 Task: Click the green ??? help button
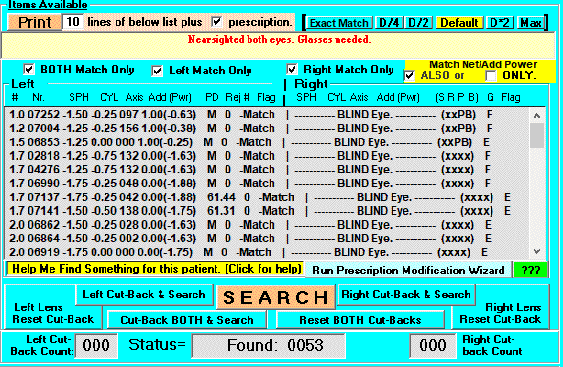pos(531,270)
